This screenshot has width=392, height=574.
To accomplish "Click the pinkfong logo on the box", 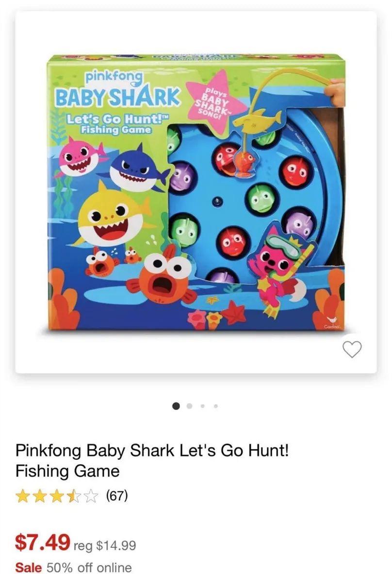I will click(x=114, y=77).
